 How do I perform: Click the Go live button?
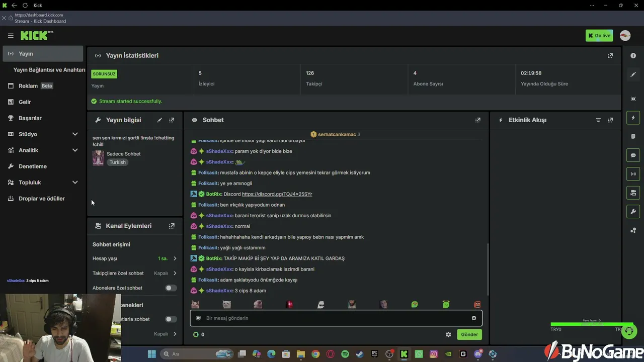(x=599, y=36)
